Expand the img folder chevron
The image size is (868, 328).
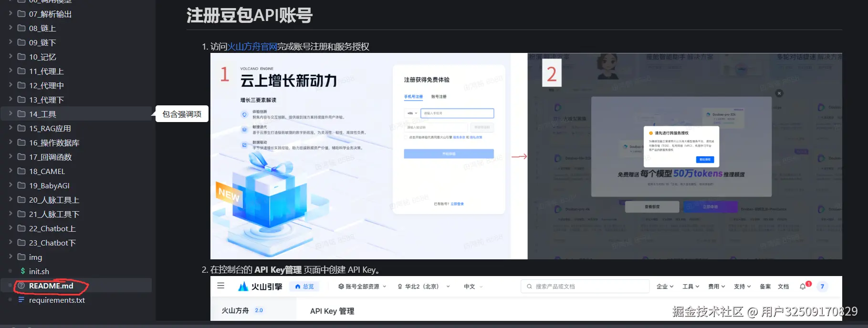click(x=10, y=256)
